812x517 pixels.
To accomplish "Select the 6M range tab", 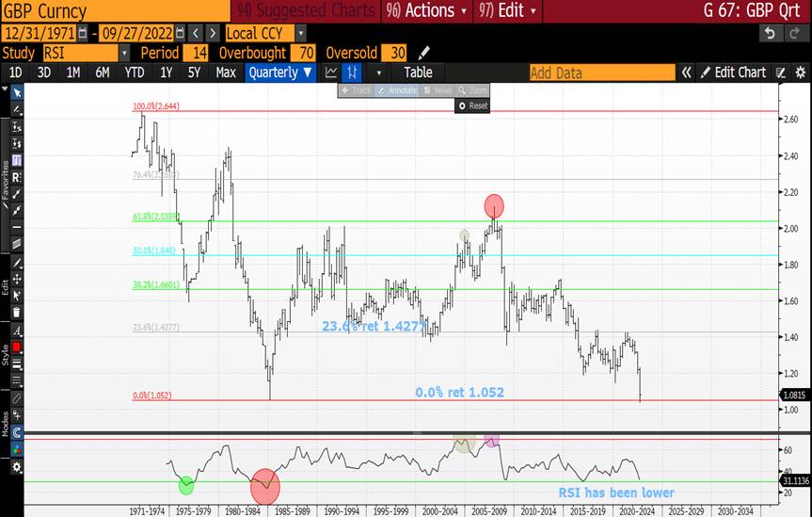I will [x=102, y=73].
